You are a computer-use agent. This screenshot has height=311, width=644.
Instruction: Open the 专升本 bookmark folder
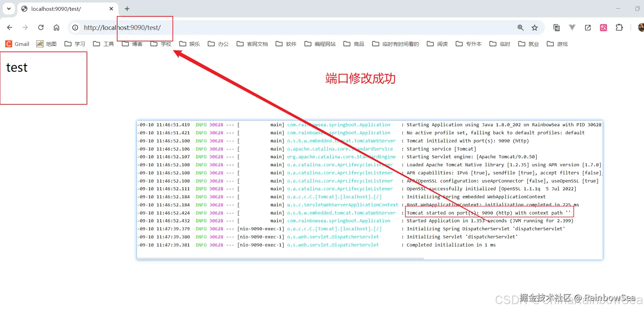tap(469, 44)
